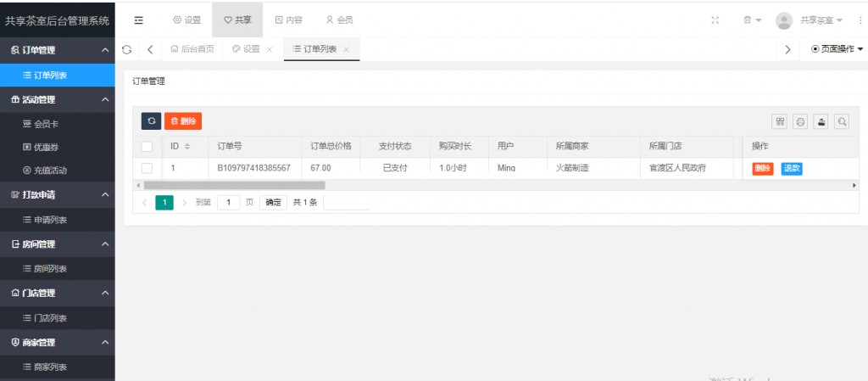Switch to the 设置 page tab

point(247,49)
